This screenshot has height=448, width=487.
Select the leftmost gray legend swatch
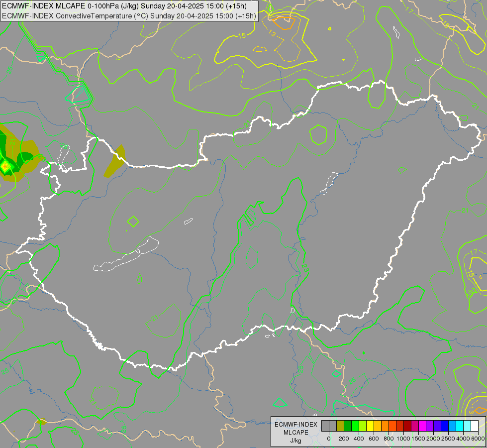tap(325, 426)
